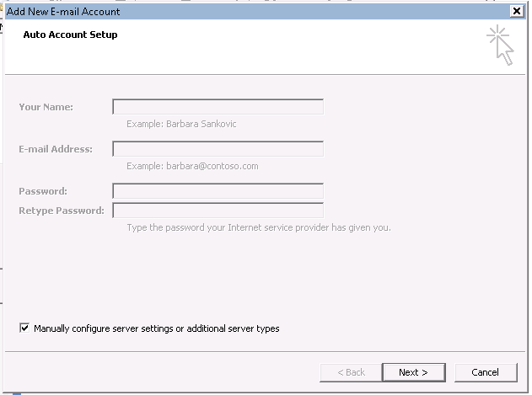Click the 'Add New E-mail Account' title bar

click(x=258, y=12)
